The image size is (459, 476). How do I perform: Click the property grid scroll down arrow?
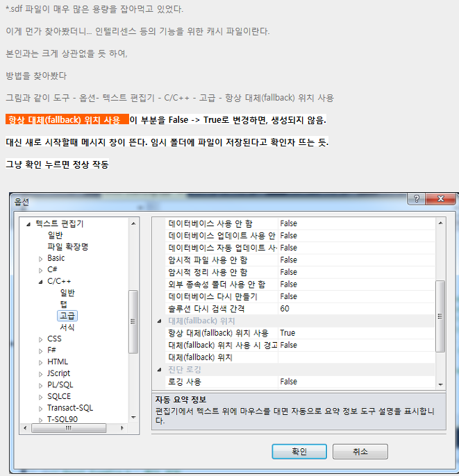(440, 384)
